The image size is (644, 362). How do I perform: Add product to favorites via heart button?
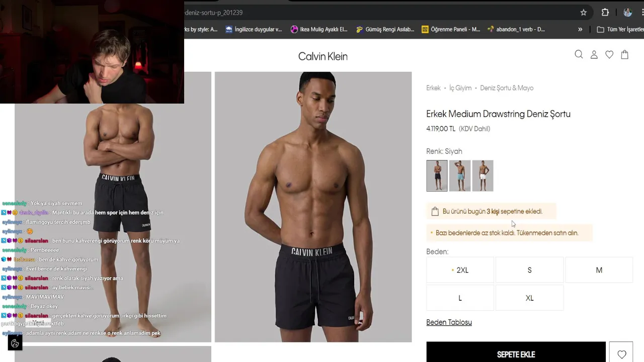(x=621, y=354)
